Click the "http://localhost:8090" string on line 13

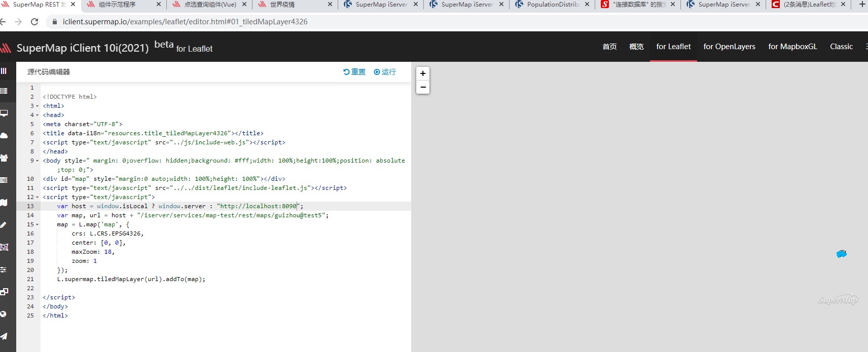[259, 206]
